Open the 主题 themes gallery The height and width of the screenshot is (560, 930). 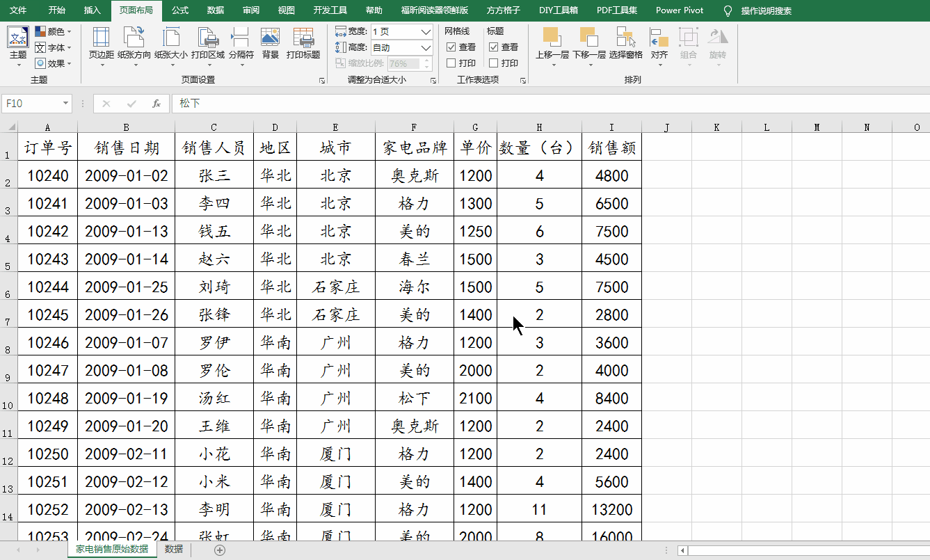[18, 46]
